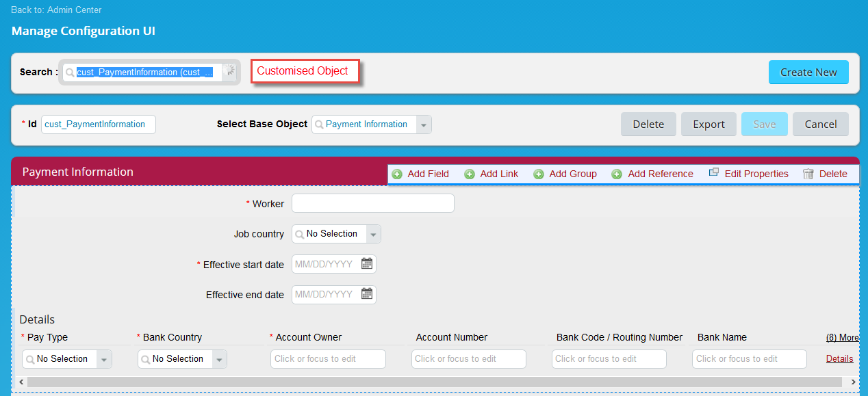Click the Manage Configuration UI title
This screenshot has height=396, width=868.
84,31
